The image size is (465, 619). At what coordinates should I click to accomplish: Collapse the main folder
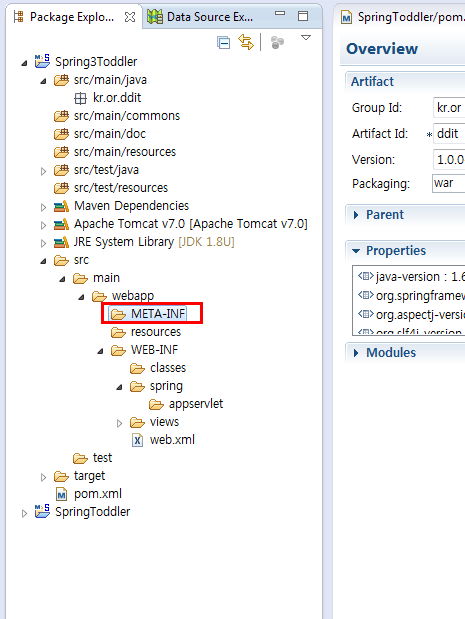[62, 279]
